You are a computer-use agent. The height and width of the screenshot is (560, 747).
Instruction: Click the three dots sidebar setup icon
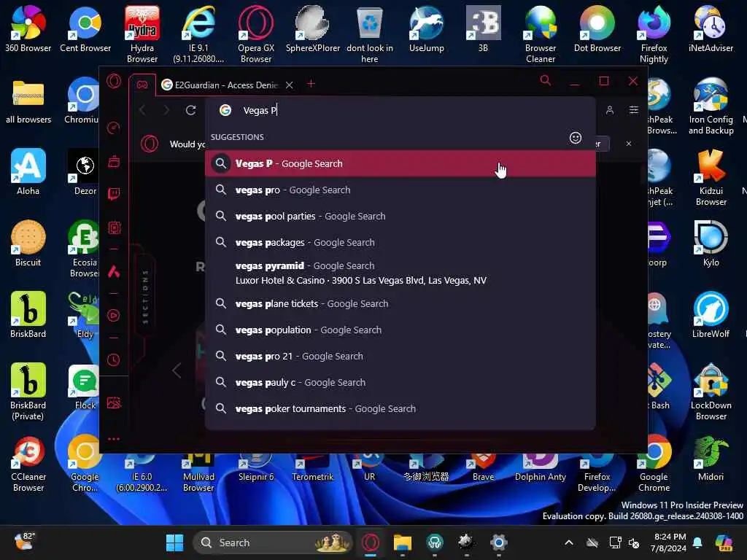point(114,438)
